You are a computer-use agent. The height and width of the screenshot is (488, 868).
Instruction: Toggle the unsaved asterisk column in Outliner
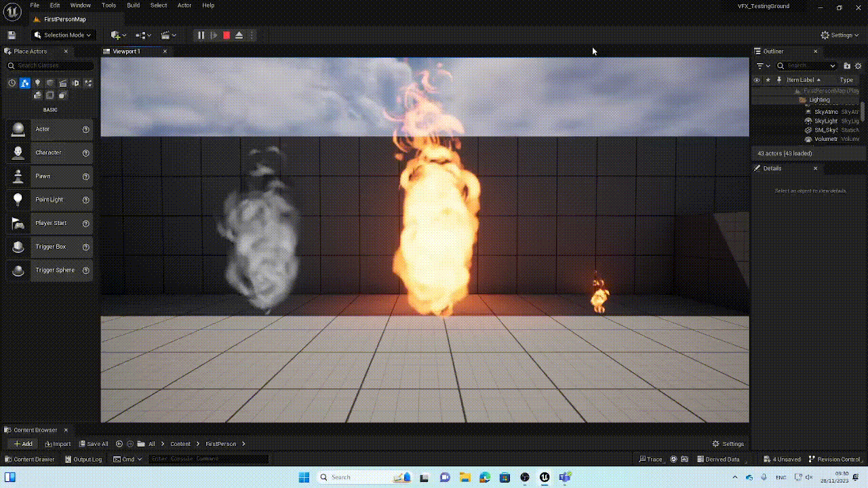(x=768, y=80)
